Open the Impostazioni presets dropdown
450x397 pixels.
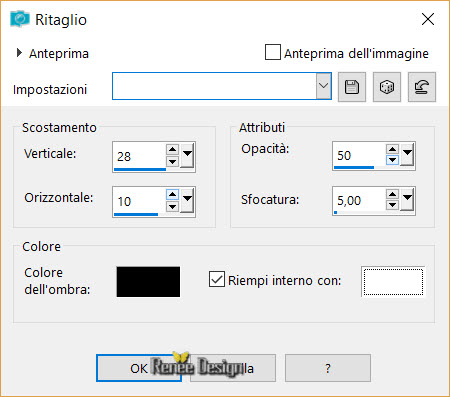(x=323, y=86)
